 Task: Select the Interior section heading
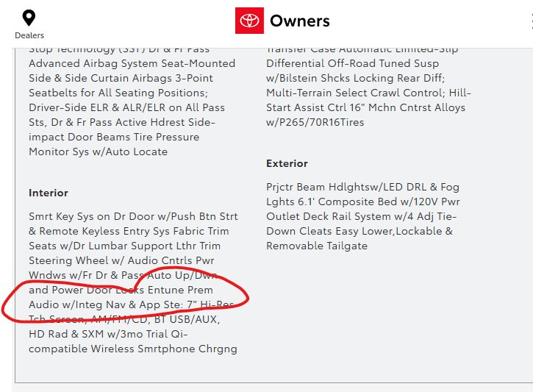click(49, 193)
